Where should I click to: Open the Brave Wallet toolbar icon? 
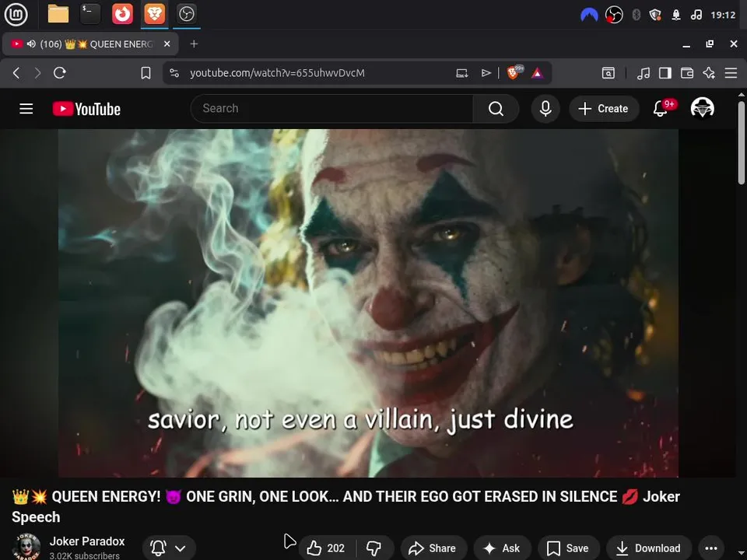(687, 73)
